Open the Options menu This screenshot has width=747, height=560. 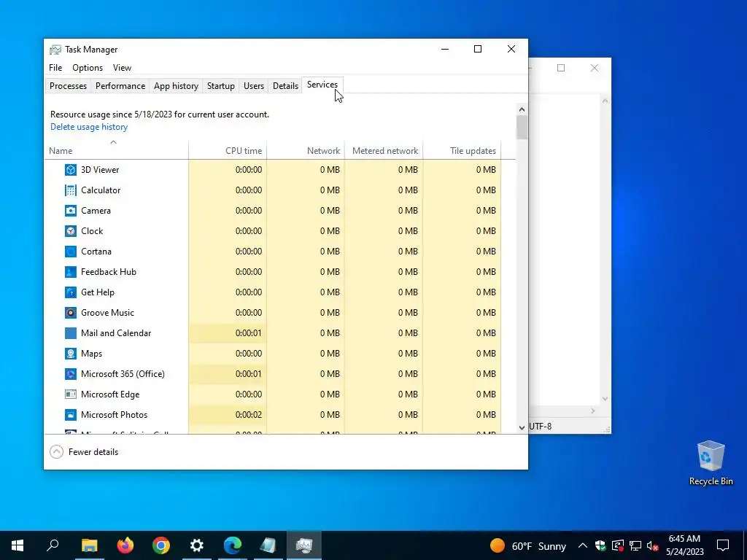pos(88,68)
